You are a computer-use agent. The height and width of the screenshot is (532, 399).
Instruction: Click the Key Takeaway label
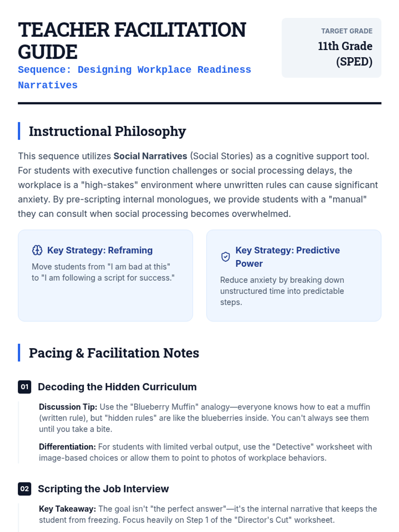point(67,509)
